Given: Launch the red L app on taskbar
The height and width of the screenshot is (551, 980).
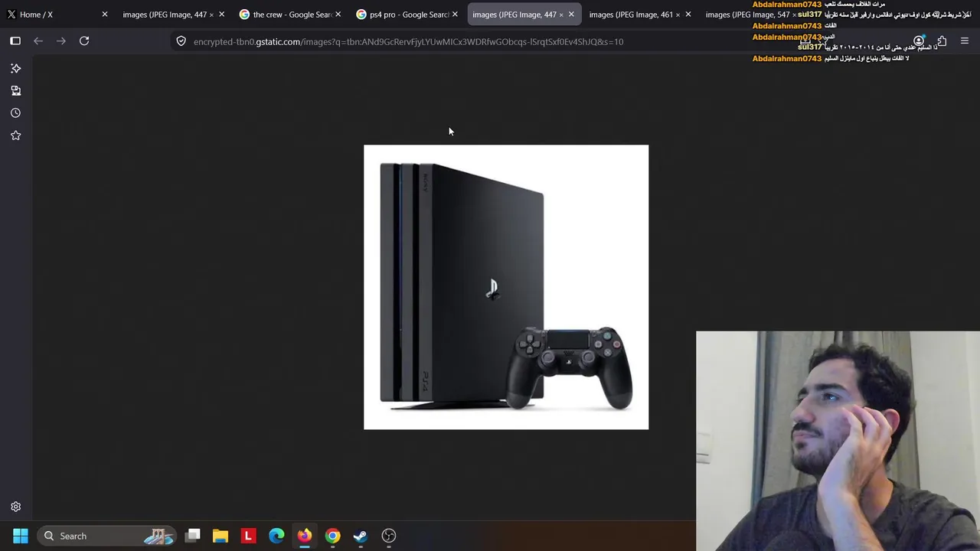Looking at the screenshot, I should click(248, 536).
